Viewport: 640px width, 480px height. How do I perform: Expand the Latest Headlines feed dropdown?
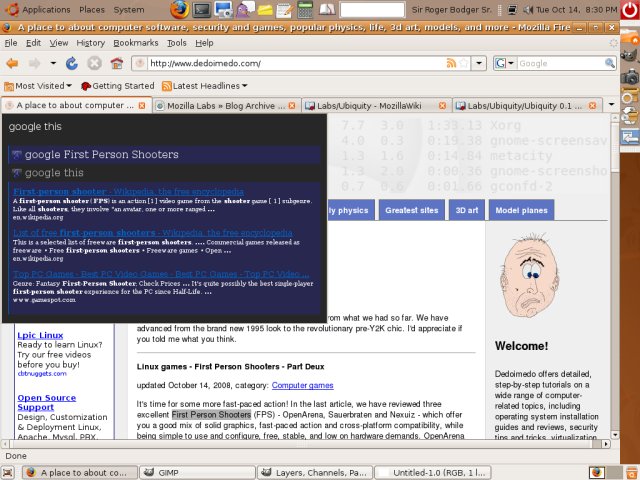[x=244, y=86]
